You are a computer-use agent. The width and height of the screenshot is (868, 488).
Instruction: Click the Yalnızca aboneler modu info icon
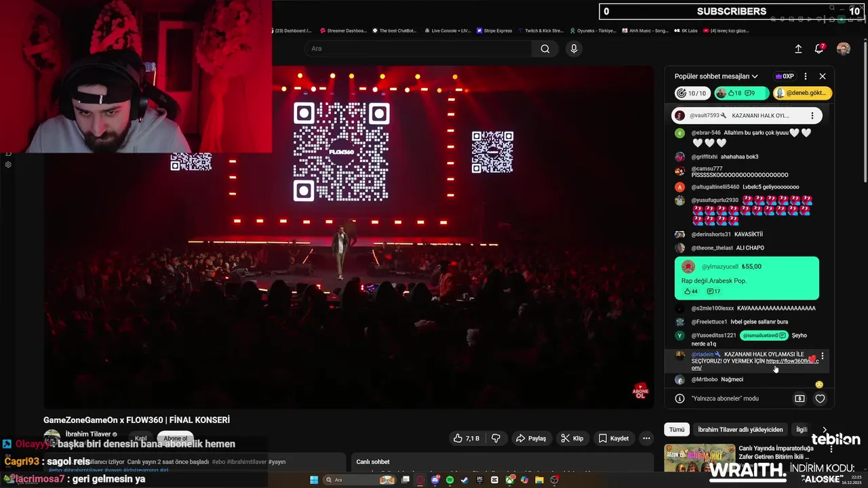click(x=679, y=399)
